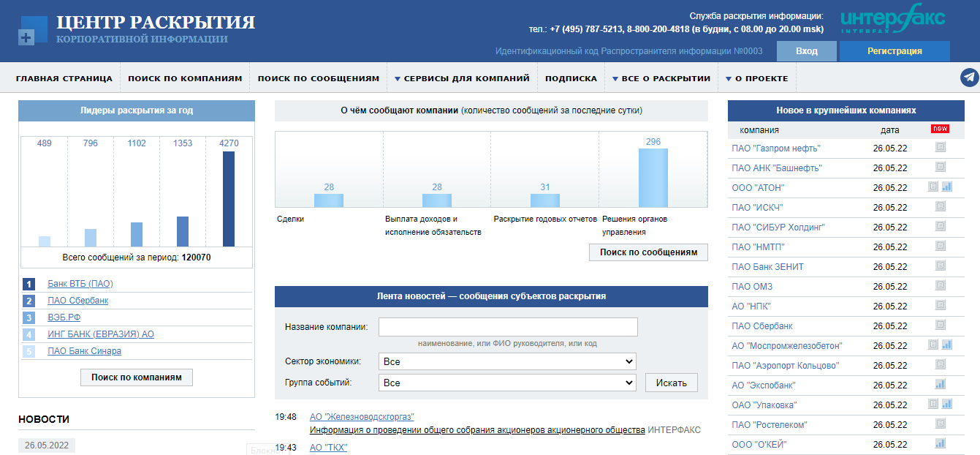Open document icon for ПАО "Ростелеком"
980x455 pixels.
tap(941, 424)
